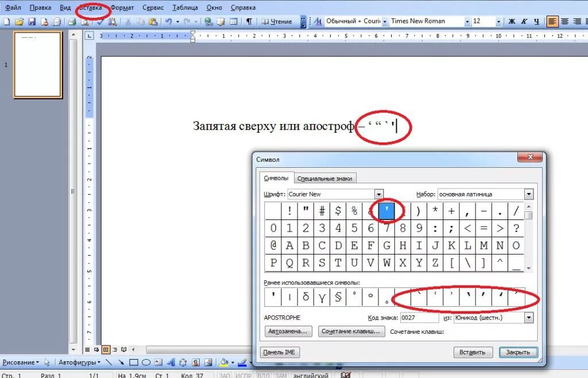Insert a hyperlink via globe icon

coord(208,22)
